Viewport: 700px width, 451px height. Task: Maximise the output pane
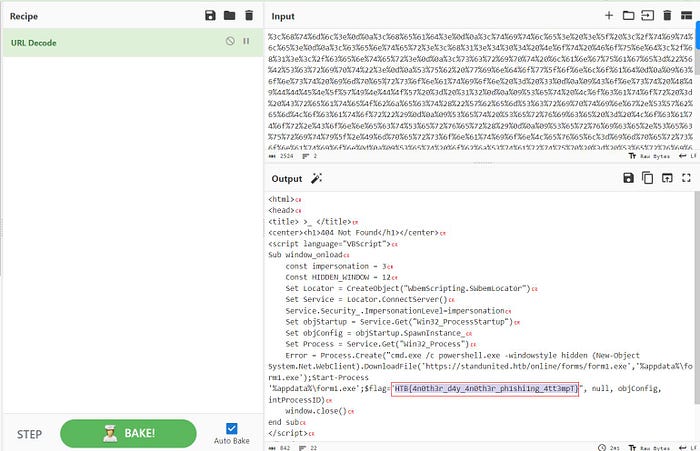click(x=687, y=178)
